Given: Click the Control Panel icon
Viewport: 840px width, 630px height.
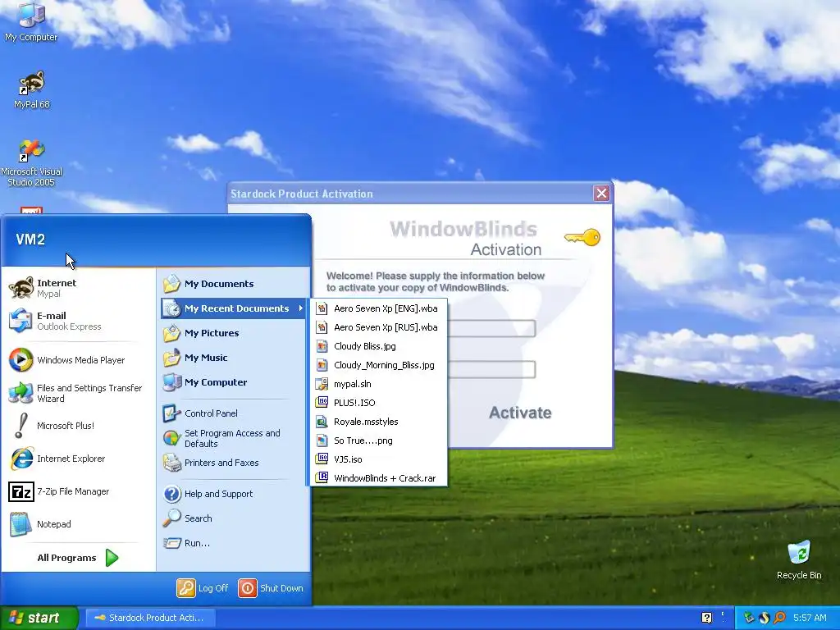Looking at the screenshot, I should tap(172, 413).
